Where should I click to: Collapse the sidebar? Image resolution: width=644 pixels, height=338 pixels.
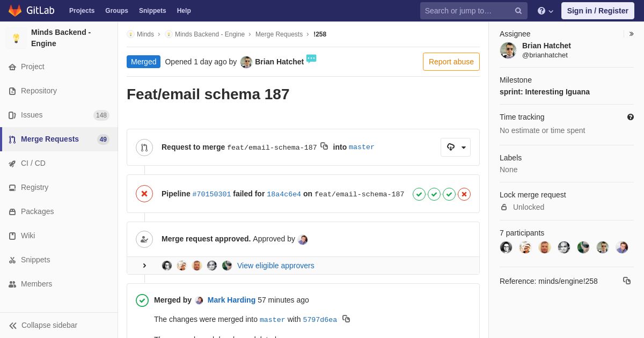coord(59,325)
